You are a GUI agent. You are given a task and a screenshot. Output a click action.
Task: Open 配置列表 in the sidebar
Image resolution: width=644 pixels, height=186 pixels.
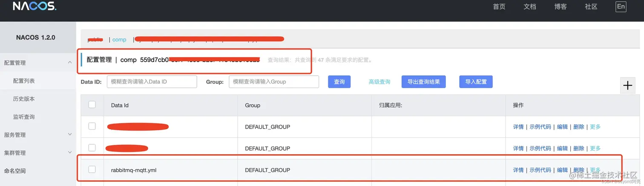(x=24, y=81)
